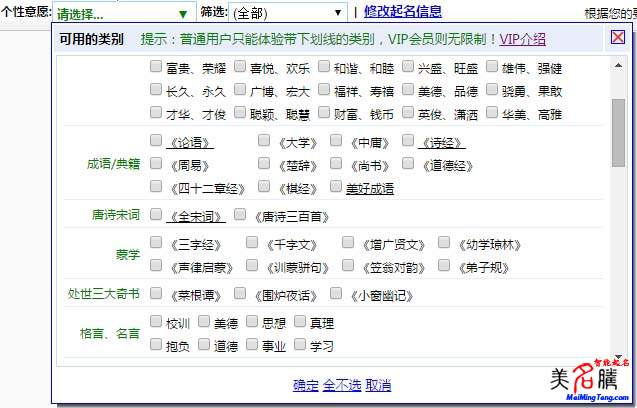
Task: Tick the 校训 checkbox
Action: coord(156,322)
